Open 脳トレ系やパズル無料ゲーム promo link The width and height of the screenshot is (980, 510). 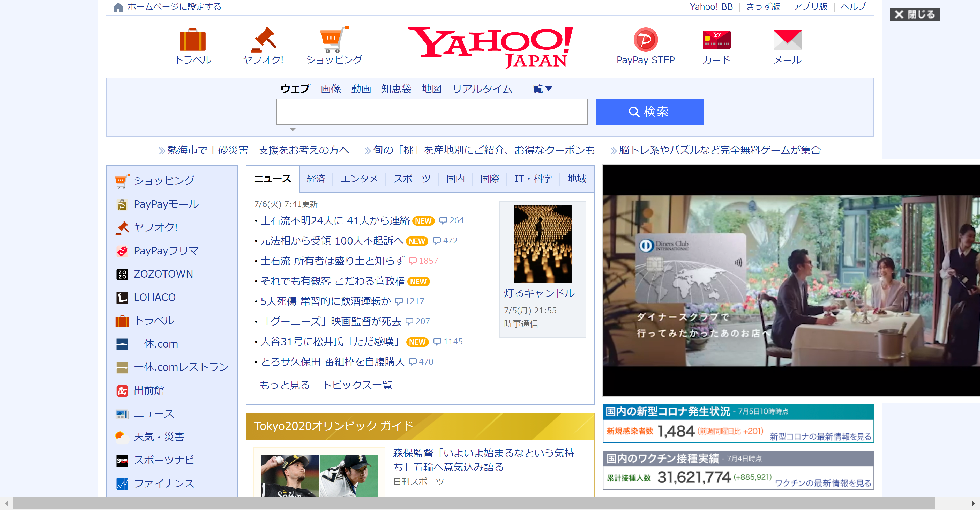tap(720, 150)
